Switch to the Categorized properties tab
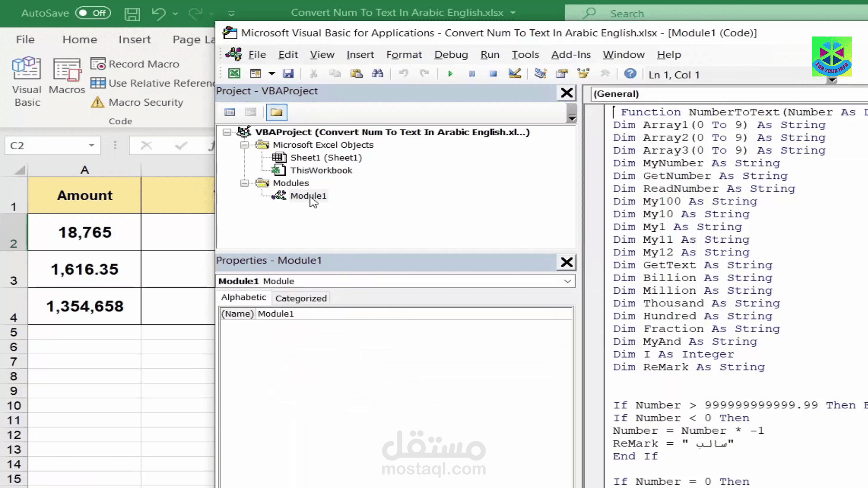The height and width of the screenshot is (488, 868). pos(301,298)
